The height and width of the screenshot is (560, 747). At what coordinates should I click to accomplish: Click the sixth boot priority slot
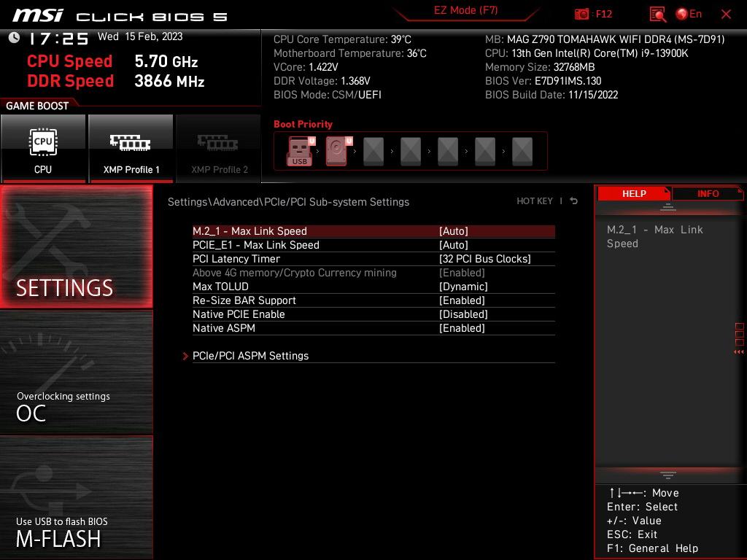click(485, 152)
